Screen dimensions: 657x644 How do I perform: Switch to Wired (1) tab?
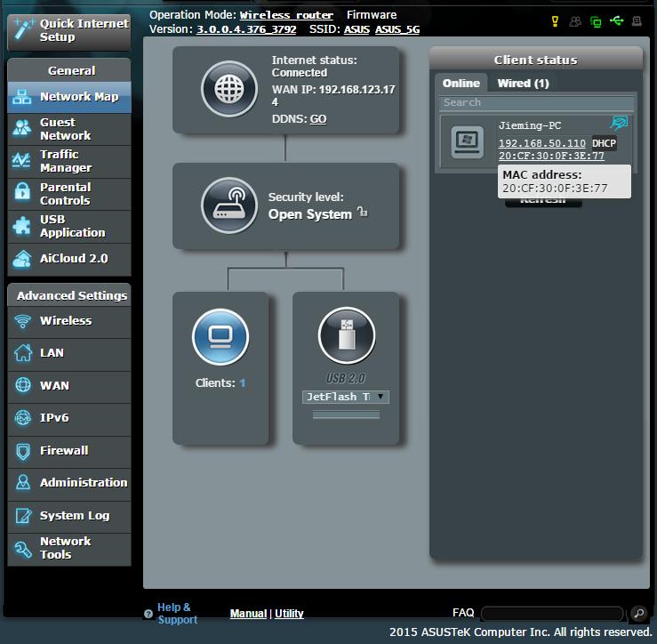tap(523, 84)
